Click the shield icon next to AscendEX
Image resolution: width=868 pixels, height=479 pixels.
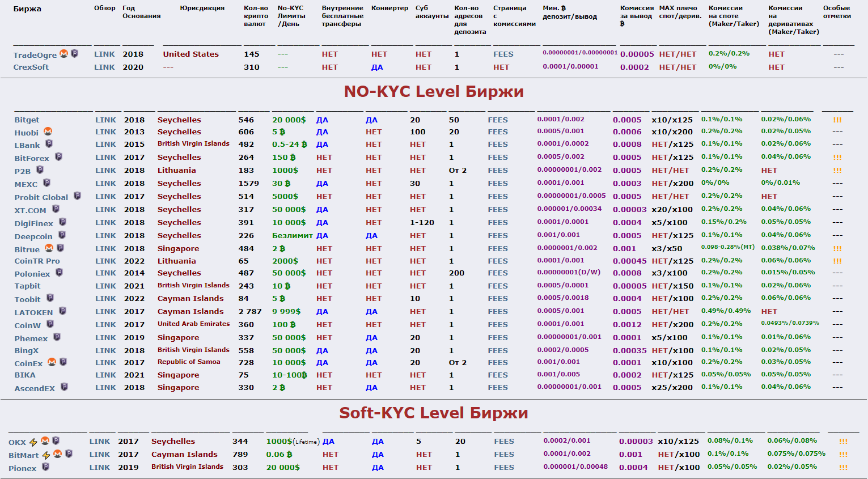pos(64,387)
